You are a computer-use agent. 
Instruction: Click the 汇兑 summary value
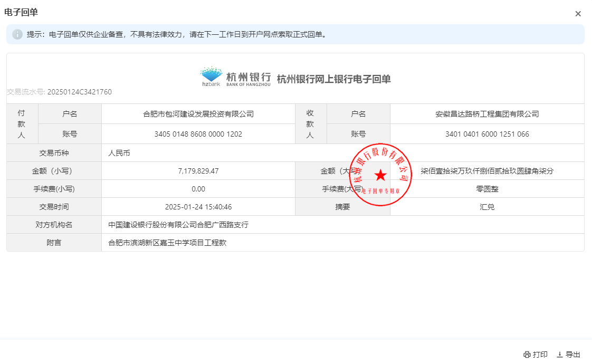[487, 207]
